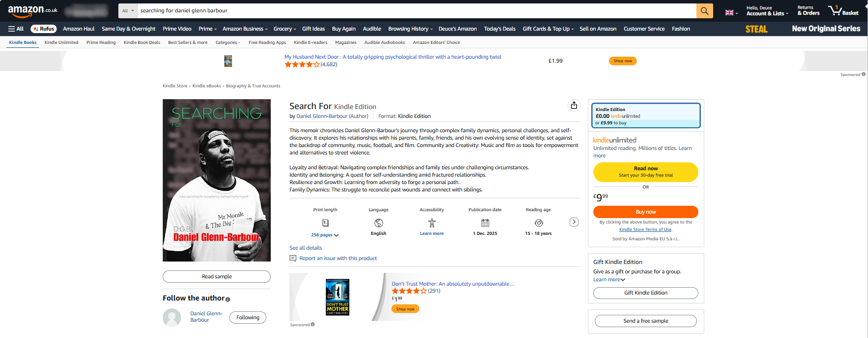Image resolution: width=868 pixels, height=338 pixels.
Task: Open the Audible Audiobooks tab
Action: (x=385, y=42)
